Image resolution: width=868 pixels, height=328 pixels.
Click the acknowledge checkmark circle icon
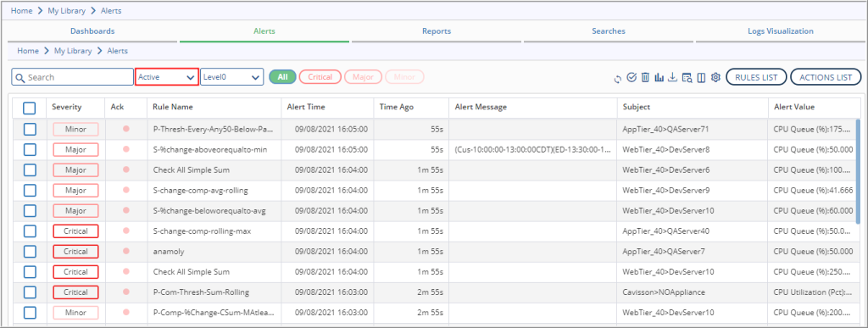pos(632,77)
